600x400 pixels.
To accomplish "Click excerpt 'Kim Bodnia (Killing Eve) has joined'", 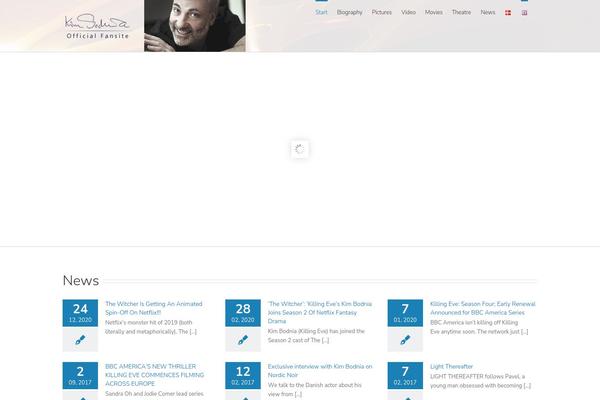I will tap(316, 336).
